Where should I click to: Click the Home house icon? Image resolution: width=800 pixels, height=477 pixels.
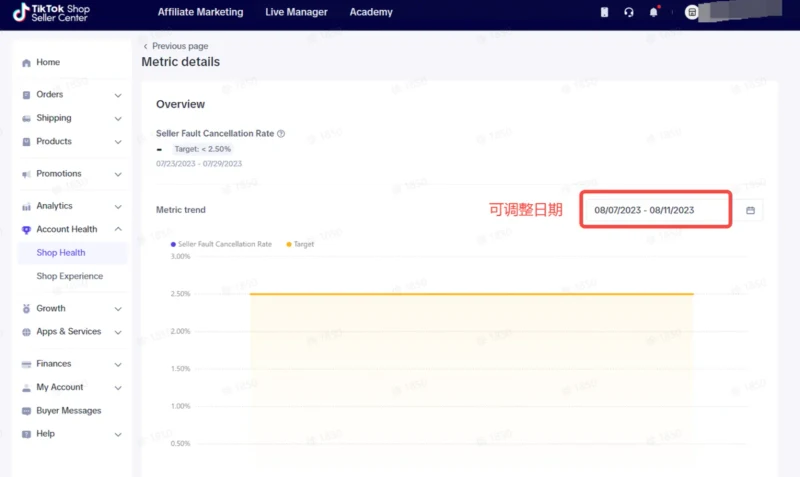pos(27,63)
